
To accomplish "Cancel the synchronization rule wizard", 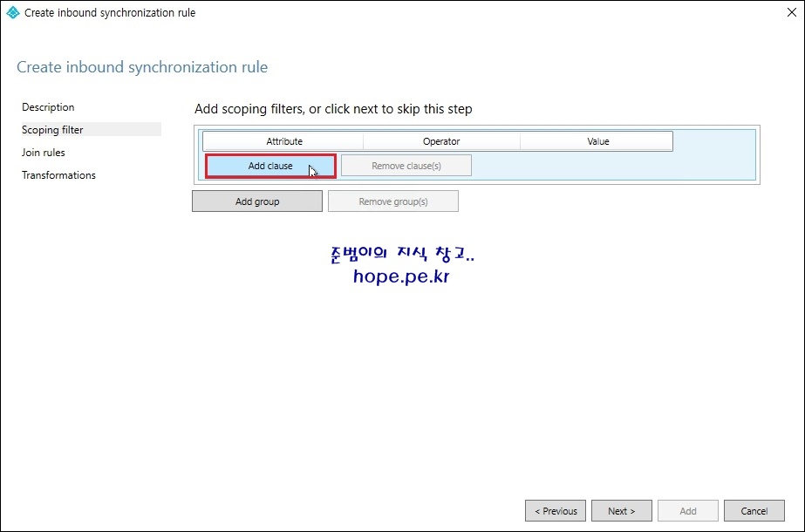I will click(x=754, y=511).
